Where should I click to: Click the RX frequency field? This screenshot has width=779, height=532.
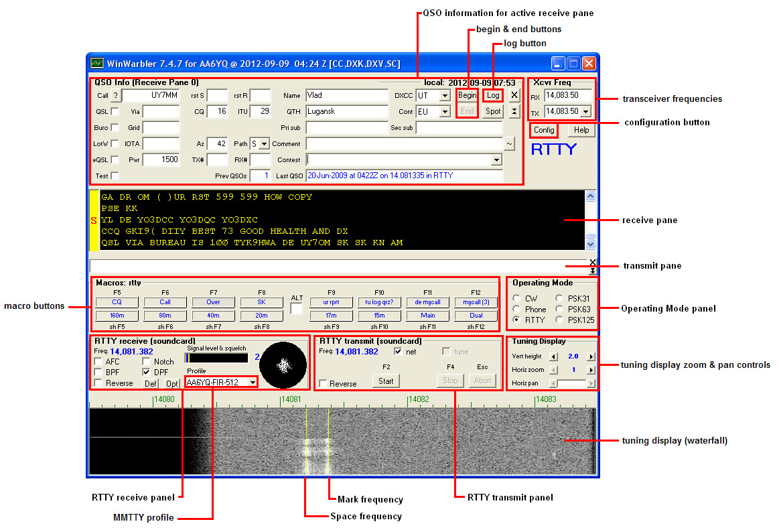[569, 95]
